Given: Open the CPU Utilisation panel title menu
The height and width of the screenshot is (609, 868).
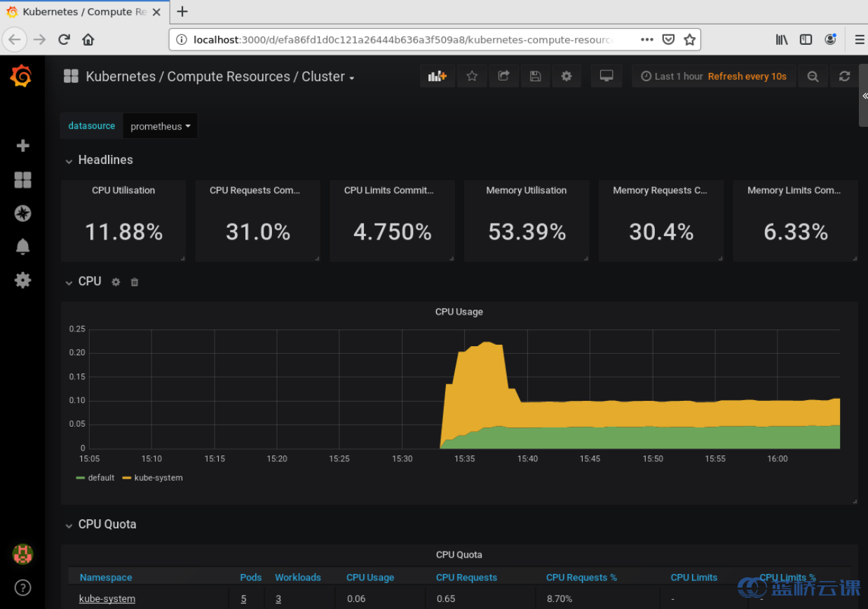Looking at the screenshot, I should 123,190.
